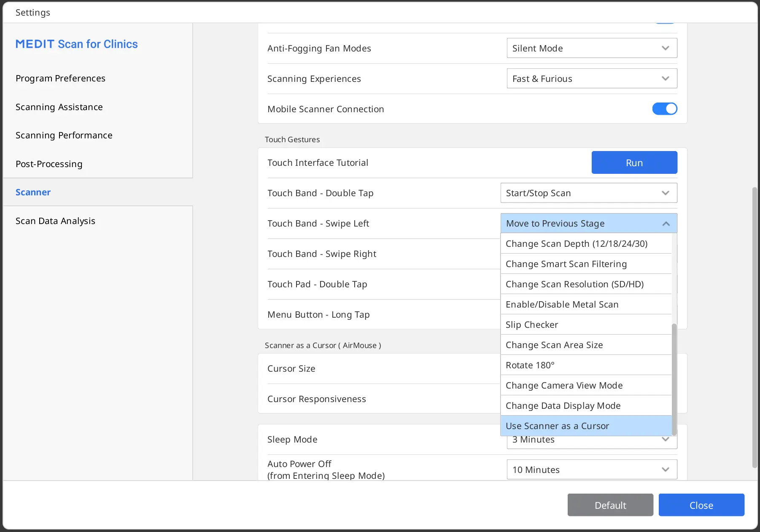
Task: Open the Anti-Fogging Fan Modes dropdown
Action: (x=592, y=48)
